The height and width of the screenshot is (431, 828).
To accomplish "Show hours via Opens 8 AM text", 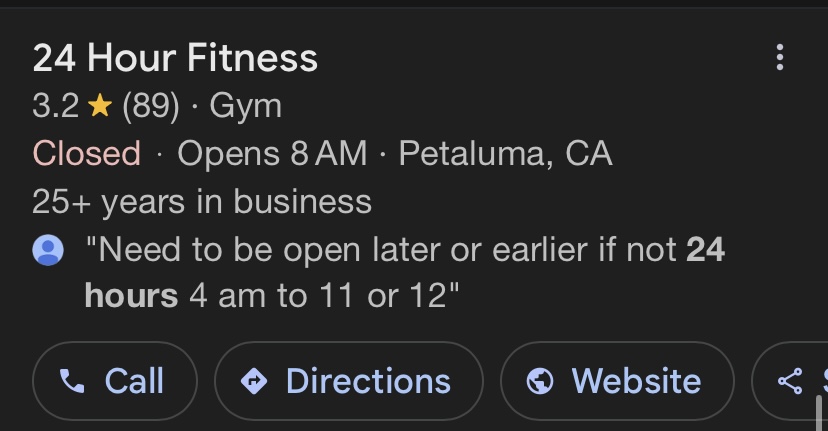I will (272, 154).
